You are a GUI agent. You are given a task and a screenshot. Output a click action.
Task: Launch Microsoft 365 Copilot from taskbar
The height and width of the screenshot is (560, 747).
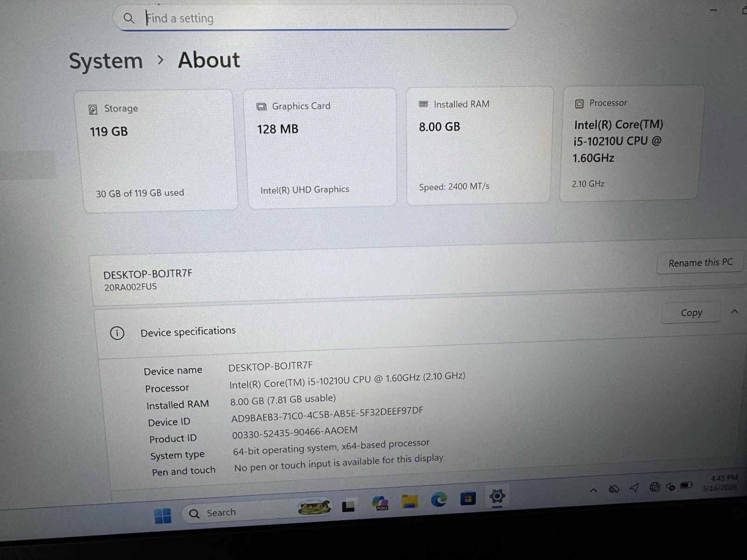pos(381,503)
